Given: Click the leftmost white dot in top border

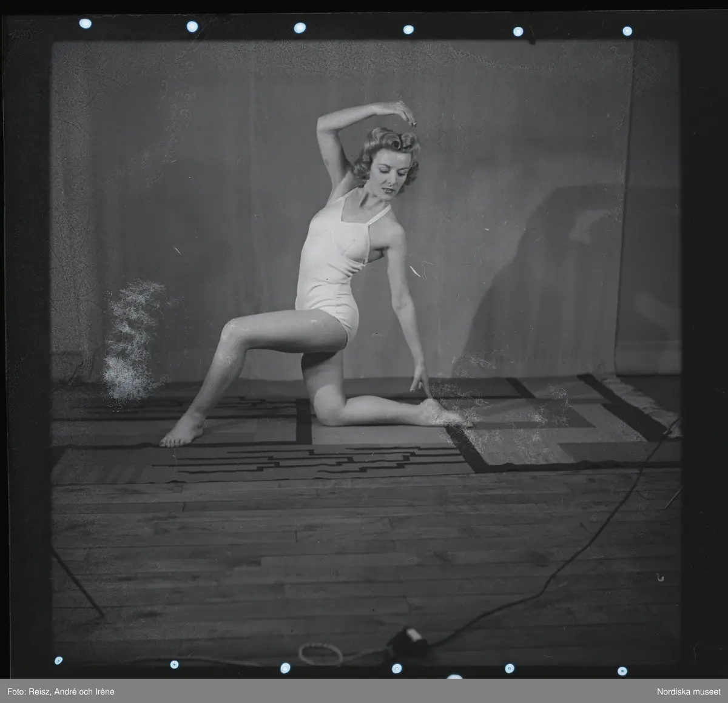Looking at the screenshot, I should 85,24.
